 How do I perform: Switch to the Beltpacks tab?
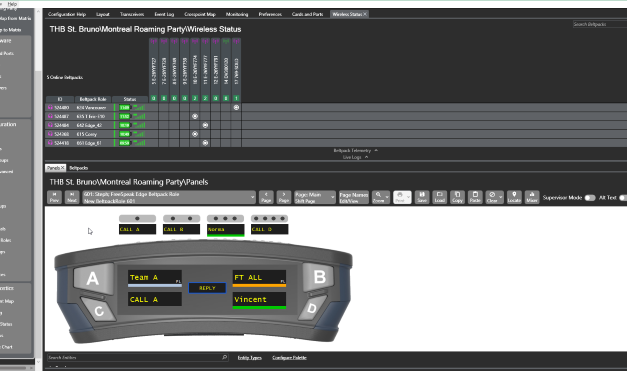click(78, 168)
